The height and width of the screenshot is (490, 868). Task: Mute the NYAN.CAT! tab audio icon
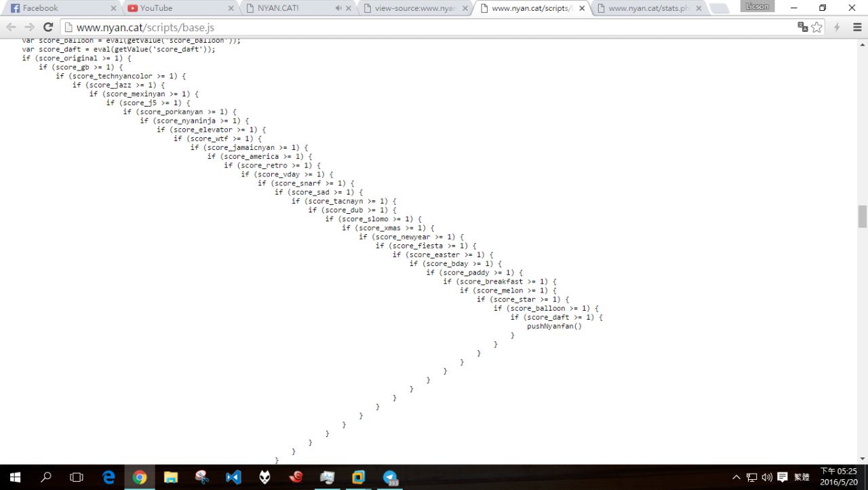338,8
